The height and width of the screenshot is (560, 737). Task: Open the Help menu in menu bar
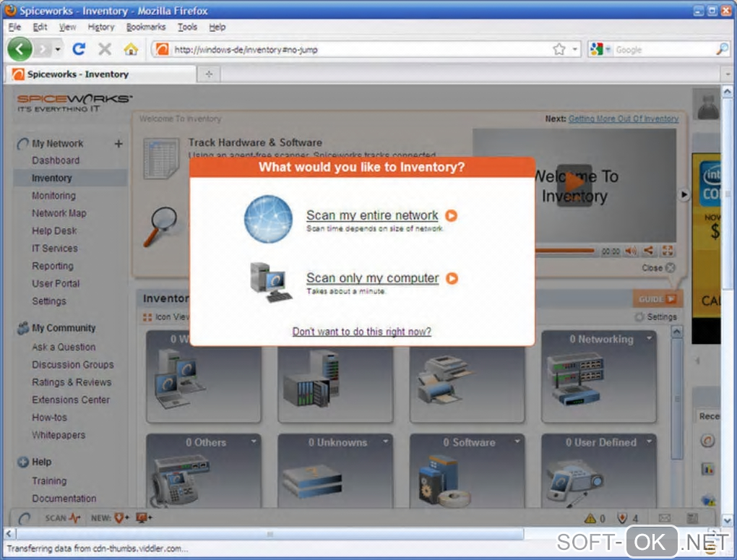217,27
